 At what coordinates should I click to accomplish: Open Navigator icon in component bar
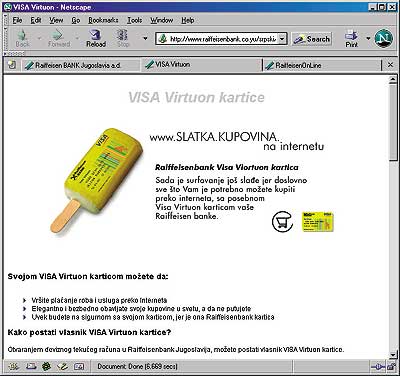(x=14, y=367)
